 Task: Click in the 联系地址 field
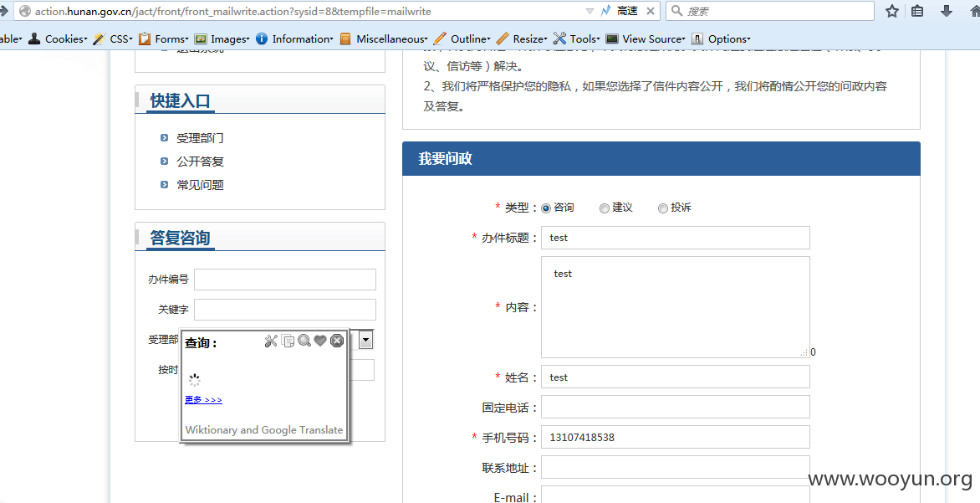676,467
